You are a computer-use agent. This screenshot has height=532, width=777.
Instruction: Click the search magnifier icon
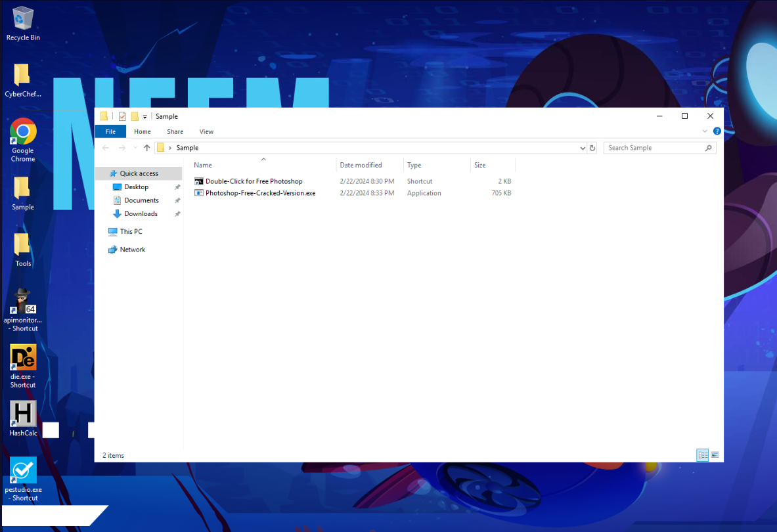[x=708, y=148]
